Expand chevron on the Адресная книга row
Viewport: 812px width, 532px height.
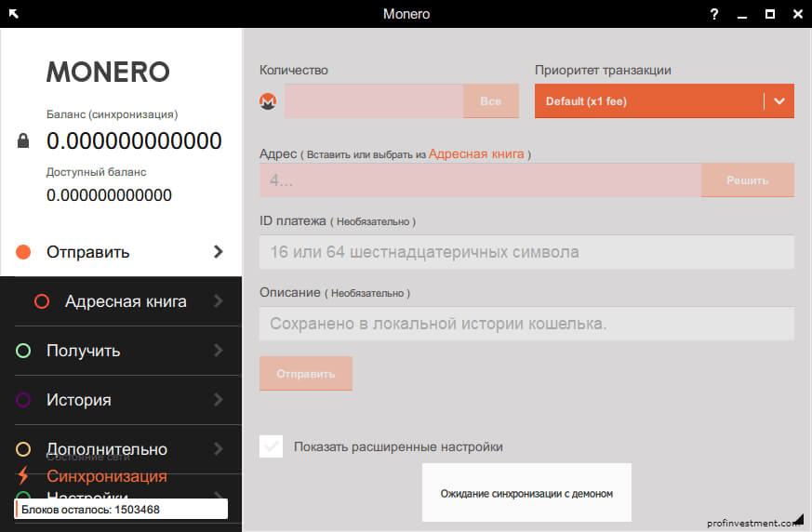click(x=218, y=301)
